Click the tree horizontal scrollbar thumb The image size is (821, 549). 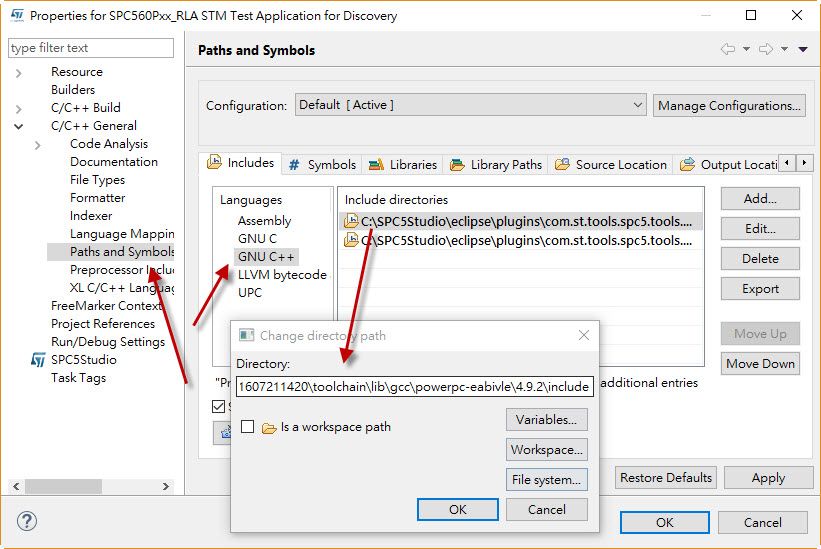tap(63, 486)
